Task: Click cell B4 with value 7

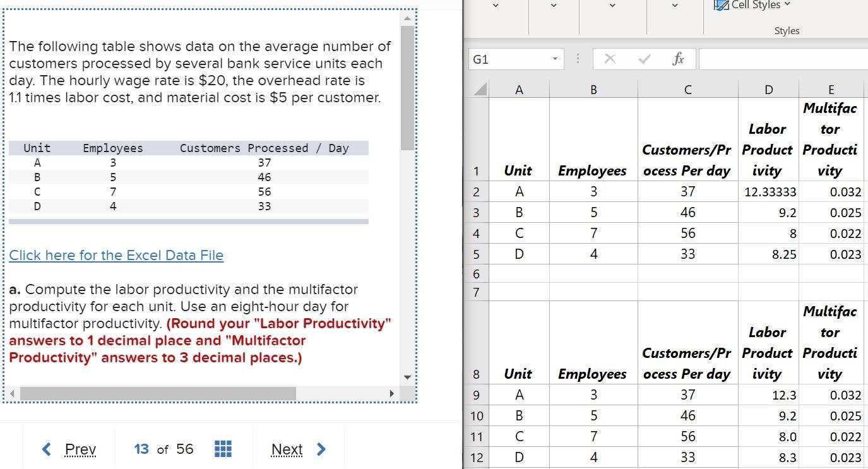Action: click(x=593, y=234)
